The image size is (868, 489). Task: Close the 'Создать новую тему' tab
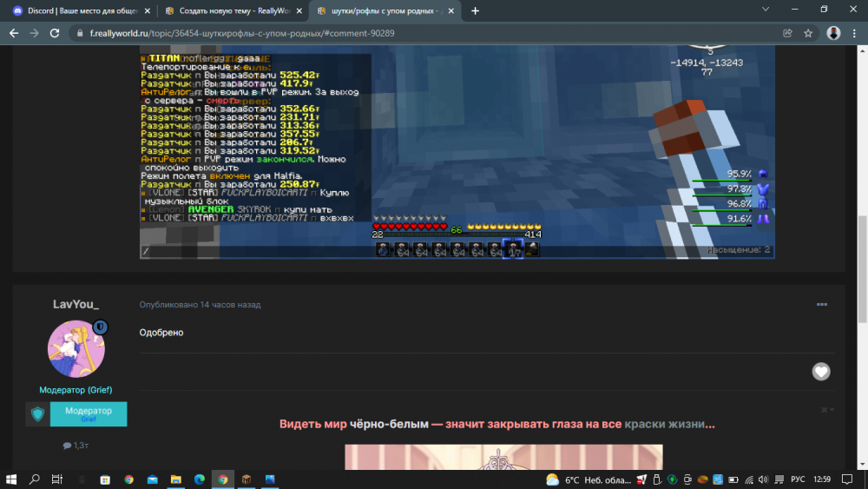coord(299,10)
